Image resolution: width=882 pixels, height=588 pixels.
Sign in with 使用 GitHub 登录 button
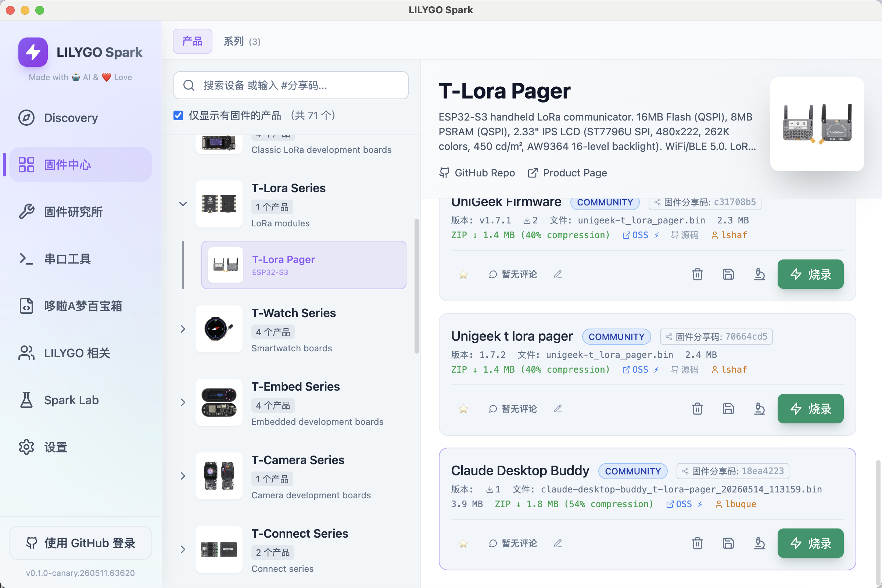coord(80,543)
